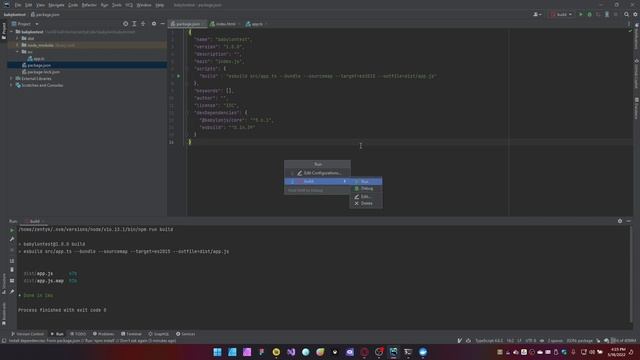Expand Scratches and Consoles node
The height and width of the screenshot is (360, 640).
pyautogui.click(x=11, y=85)
